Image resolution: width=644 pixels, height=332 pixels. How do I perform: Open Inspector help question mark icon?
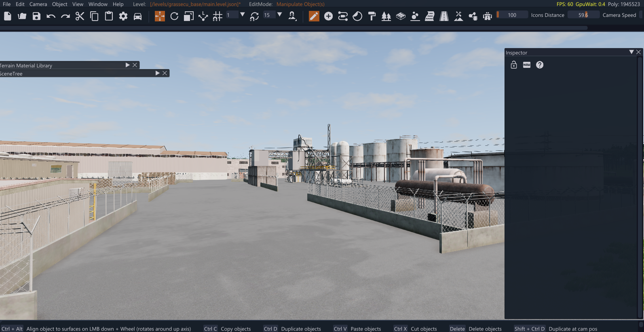(540, 65)
